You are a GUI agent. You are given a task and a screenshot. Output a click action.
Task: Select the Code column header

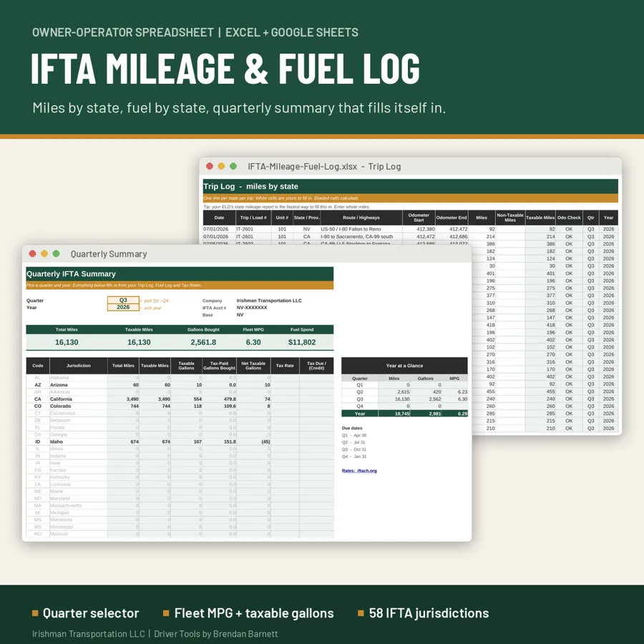38,366
